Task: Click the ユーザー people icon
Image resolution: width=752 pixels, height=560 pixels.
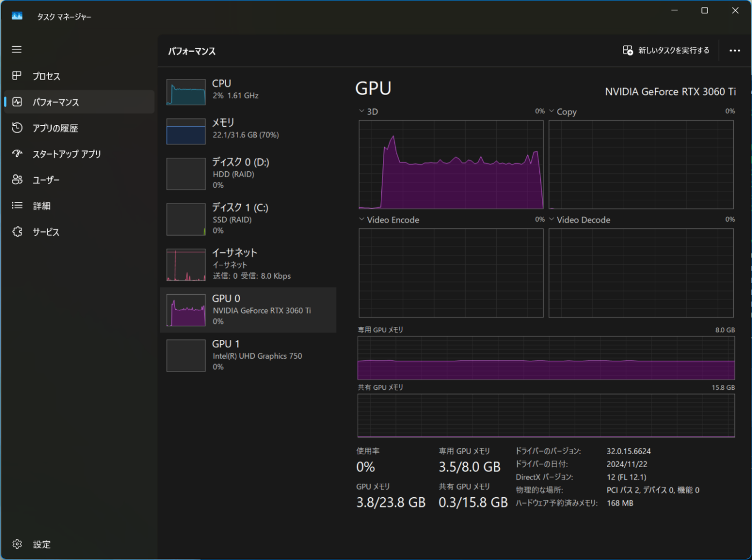Action: 17,180
